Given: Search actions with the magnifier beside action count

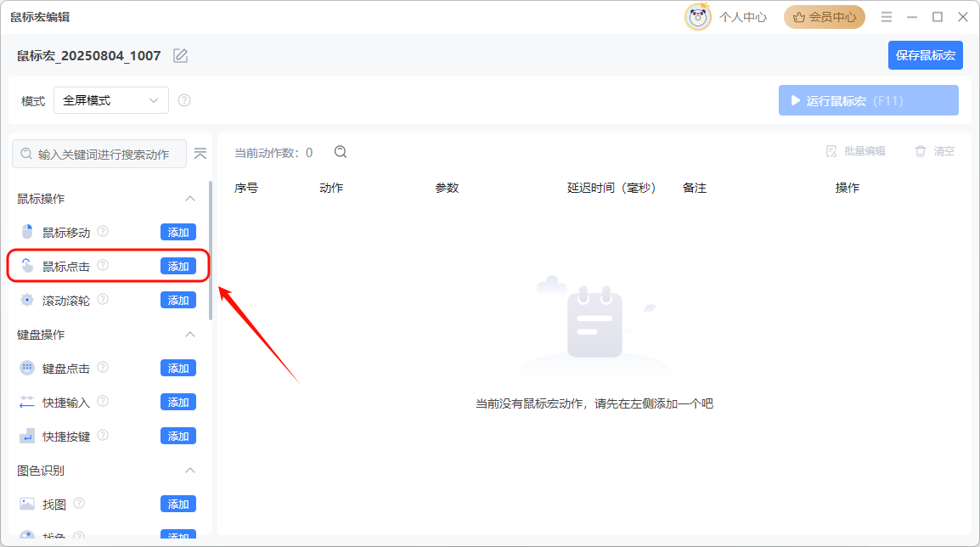Looking at the screenshot, I should coord(341,152).
